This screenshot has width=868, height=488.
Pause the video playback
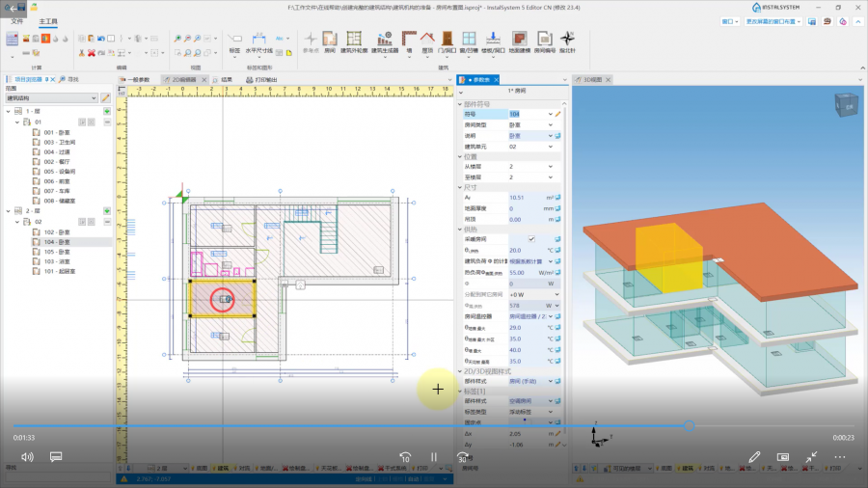(434, 457)
